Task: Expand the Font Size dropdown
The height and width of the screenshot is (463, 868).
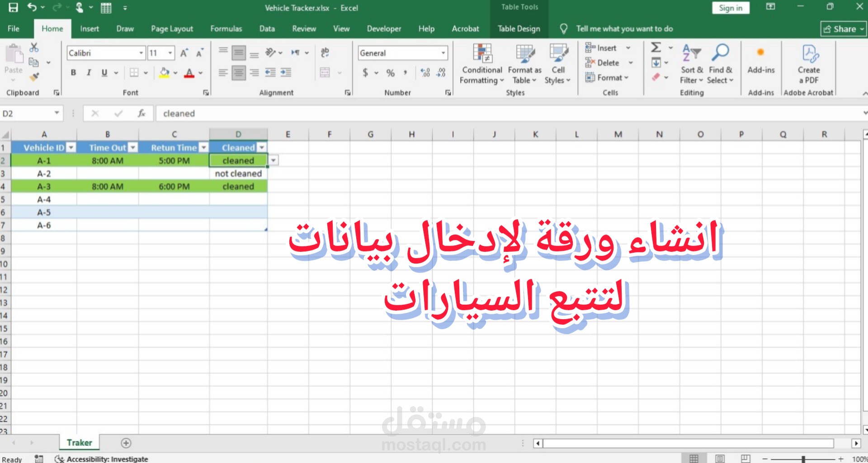Action: [170, 52]
